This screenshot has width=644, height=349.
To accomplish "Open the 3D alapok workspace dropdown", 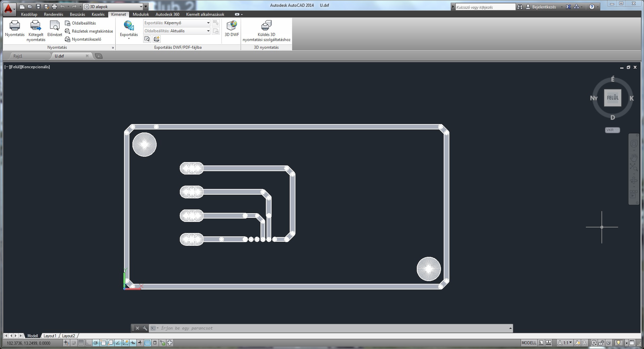I will tap(113, 7).
